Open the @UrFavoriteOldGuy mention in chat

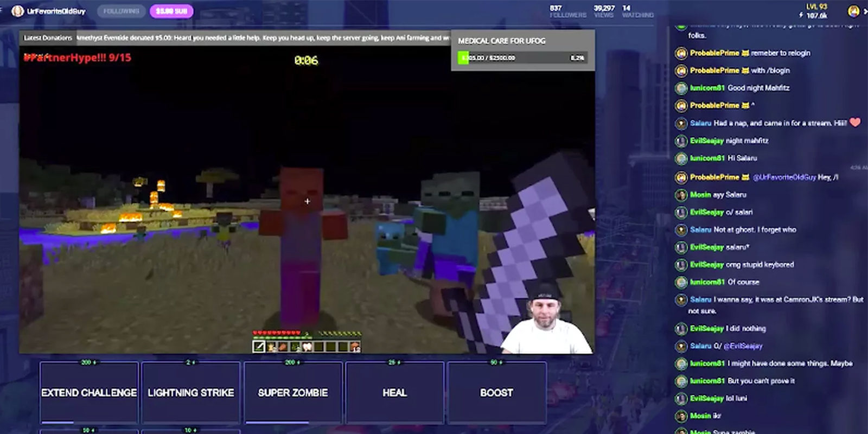tap(784, 177)
